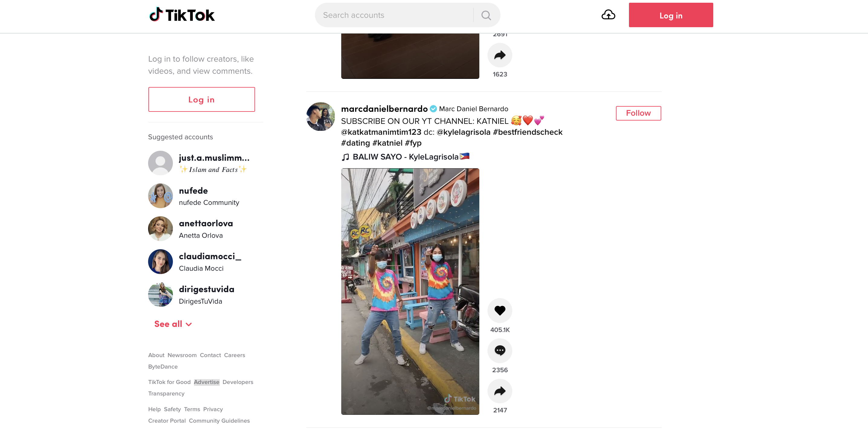Image resolution: width=868 pixels, height=429 pixels.
Task: Click the outlined Log in button in sidebar
Action: tap(202, 99)
